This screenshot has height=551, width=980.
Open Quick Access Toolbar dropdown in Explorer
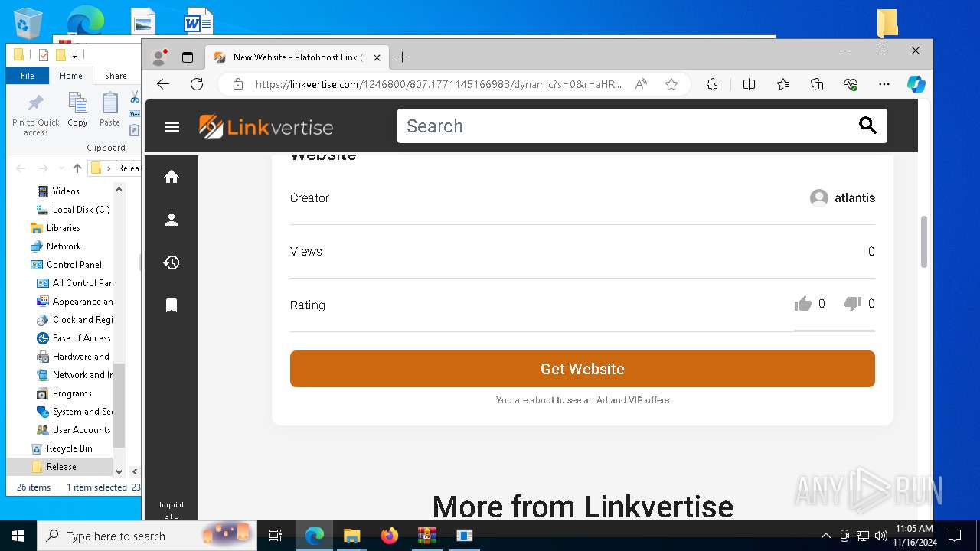click(74, 55)
